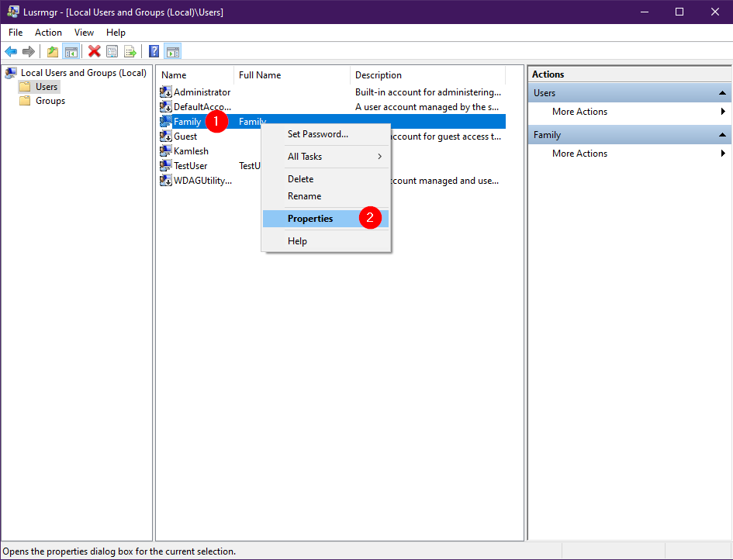The image size is (733, 560).
Task: Click the blue Back arrow in toolbar
Action: point(11,52)
